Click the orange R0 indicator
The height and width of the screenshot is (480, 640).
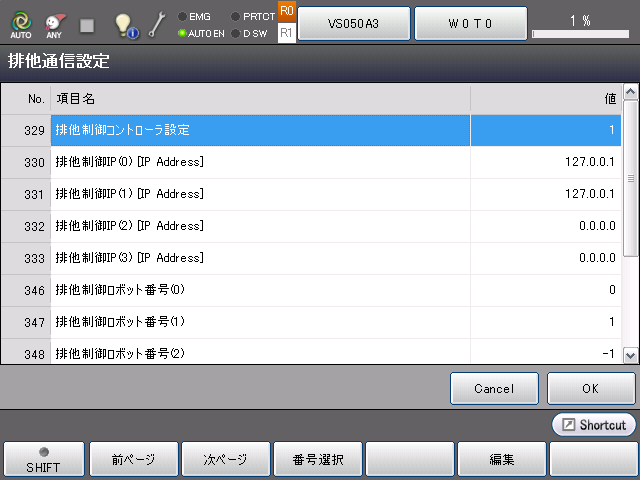(x=286, y=12)
